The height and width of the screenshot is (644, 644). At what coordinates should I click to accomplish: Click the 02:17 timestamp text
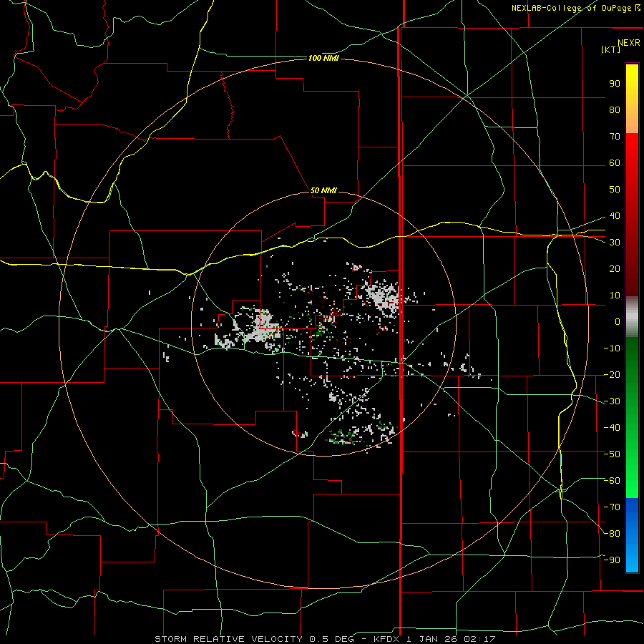coord(479,639)
